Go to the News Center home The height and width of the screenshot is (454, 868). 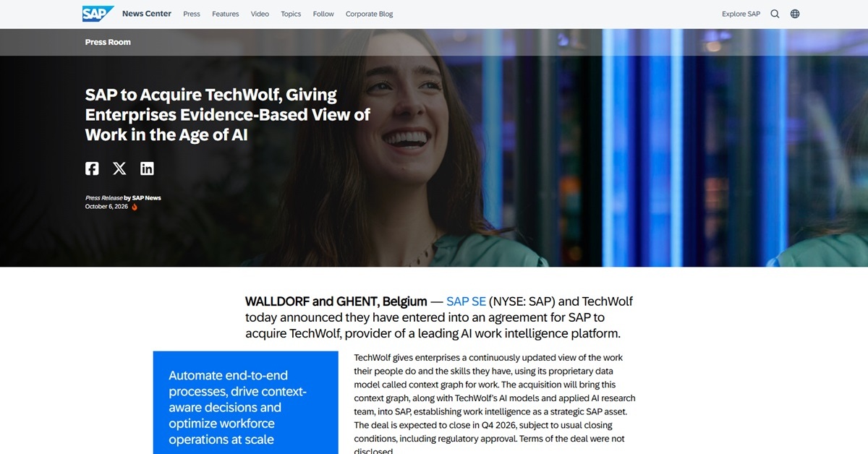coord(147,14)
